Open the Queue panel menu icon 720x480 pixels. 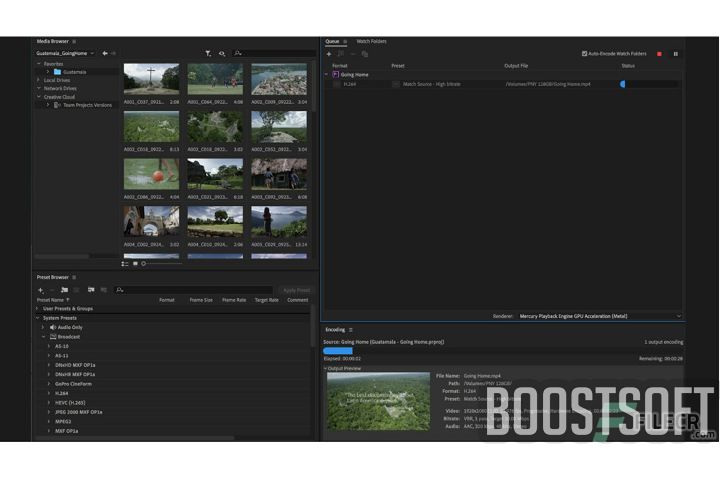tap(345, 41)
